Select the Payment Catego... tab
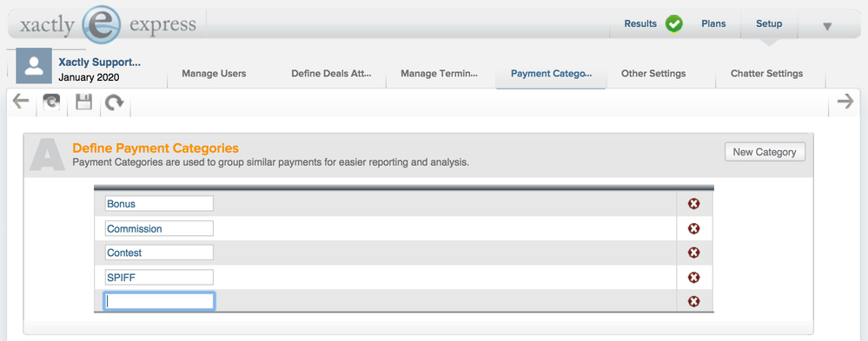The image size is (868, 341). click(552, 74)
